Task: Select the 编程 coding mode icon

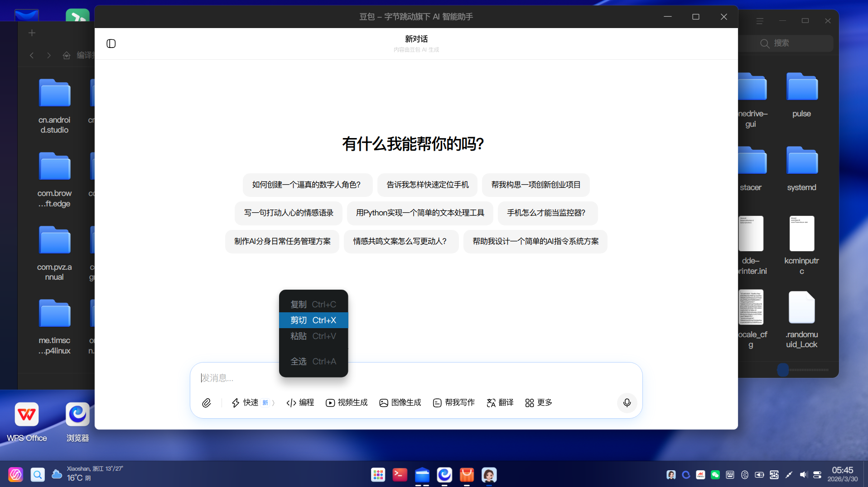Action: [300, 402]
